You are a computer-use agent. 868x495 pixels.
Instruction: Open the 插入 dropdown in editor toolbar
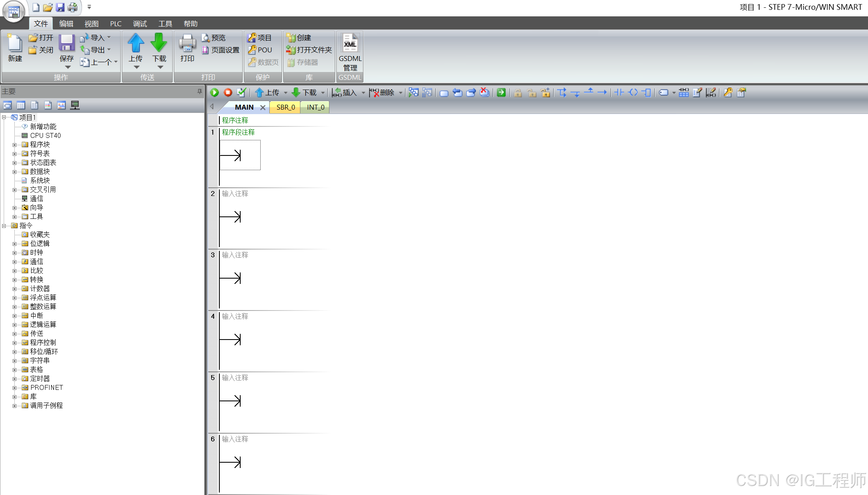click(x=363, y=93)
